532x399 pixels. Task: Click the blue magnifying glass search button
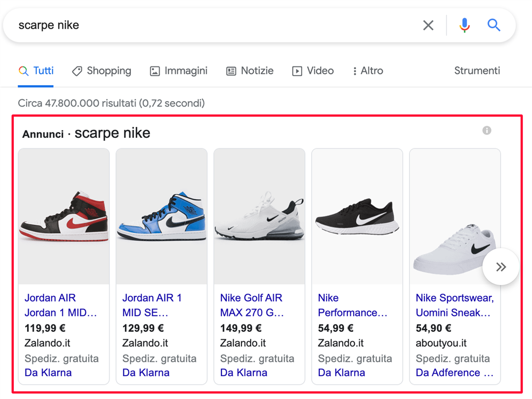tap(494, 25)
